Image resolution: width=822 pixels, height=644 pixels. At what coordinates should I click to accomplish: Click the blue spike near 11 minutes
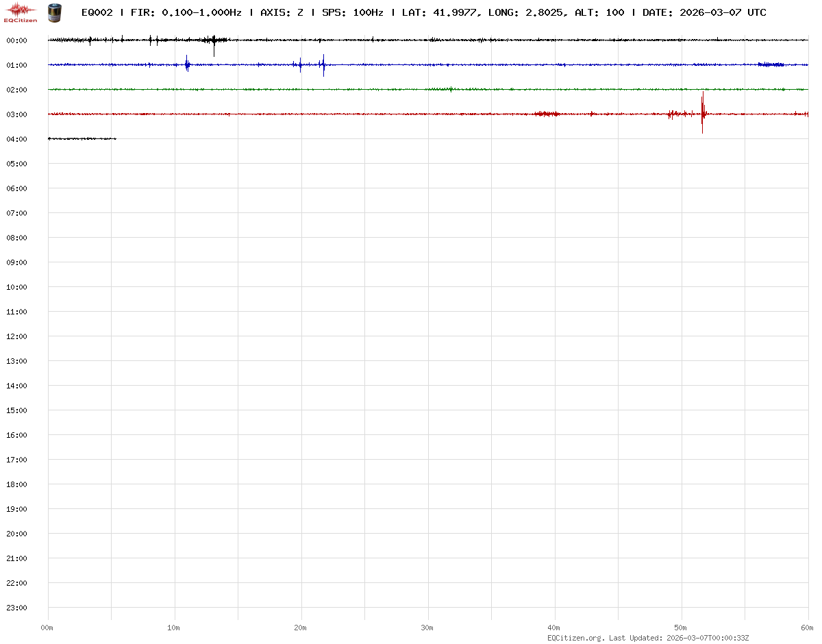click(x=186, y=64)
